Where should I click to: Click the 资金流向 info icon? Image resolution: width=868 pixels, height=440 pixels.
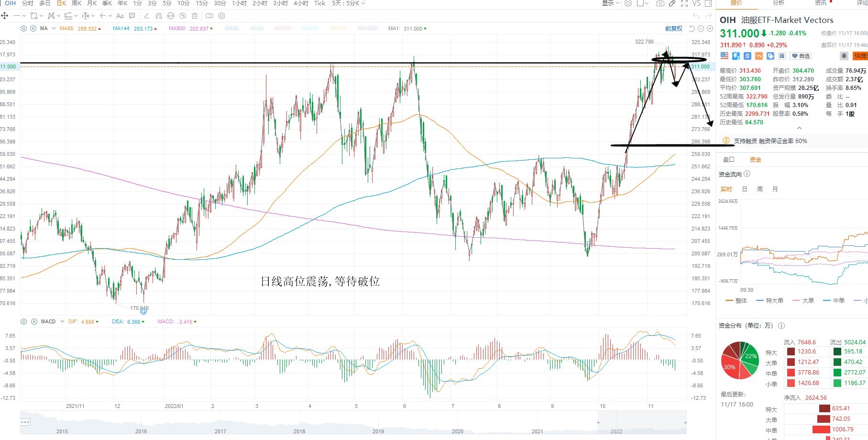pos(747,174)
